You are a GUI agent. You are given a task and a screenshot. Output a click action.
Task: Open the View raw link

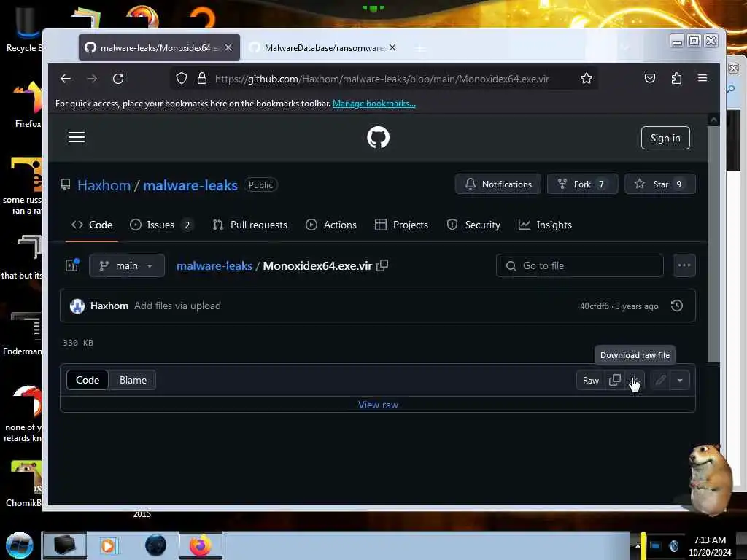378,405
